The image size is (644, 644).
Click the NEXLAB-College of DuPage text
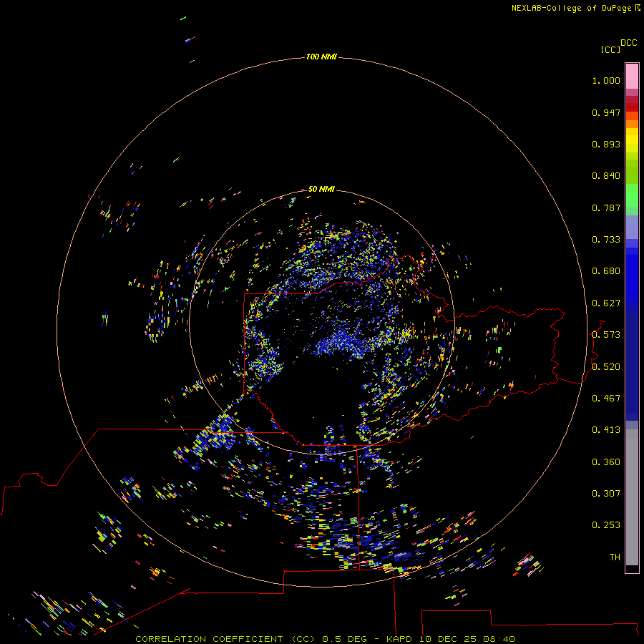click(x=571, y=8)
